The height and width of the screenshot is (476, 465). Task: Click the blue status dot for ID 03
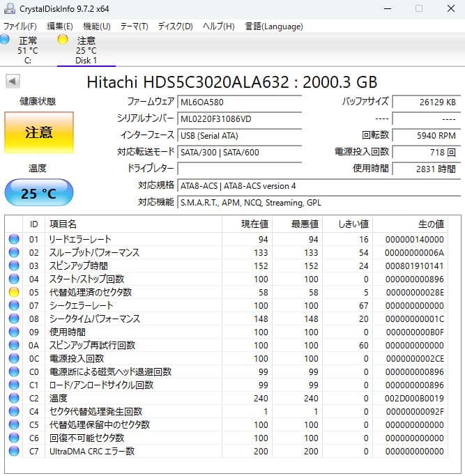[14, 266]
